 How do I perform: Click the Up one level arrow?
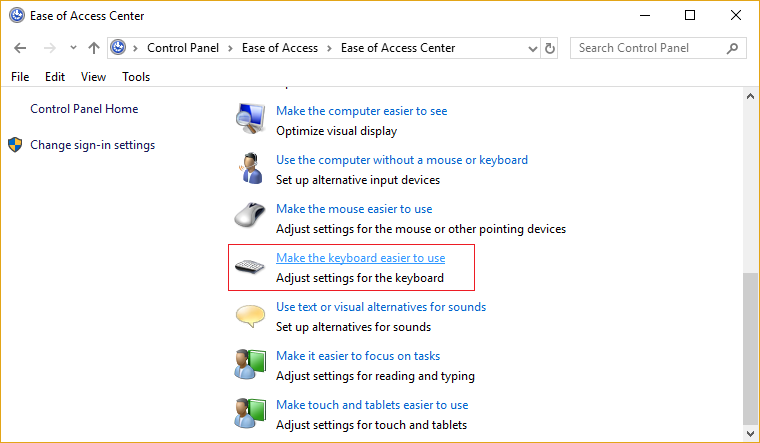(x=94, y=48)
